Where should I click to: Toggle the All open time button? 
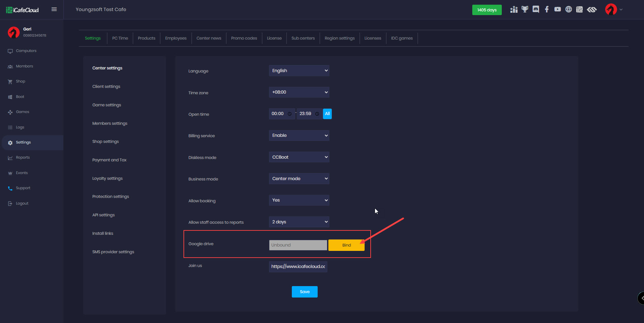(327, 114)
